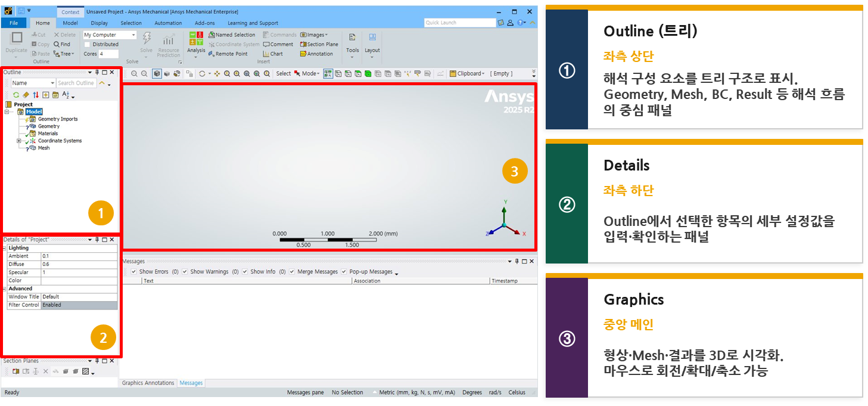Expand the Coordinate Systems tree node
The width and height of the screenshot is (868, 406).
click(x=19, y=141)
